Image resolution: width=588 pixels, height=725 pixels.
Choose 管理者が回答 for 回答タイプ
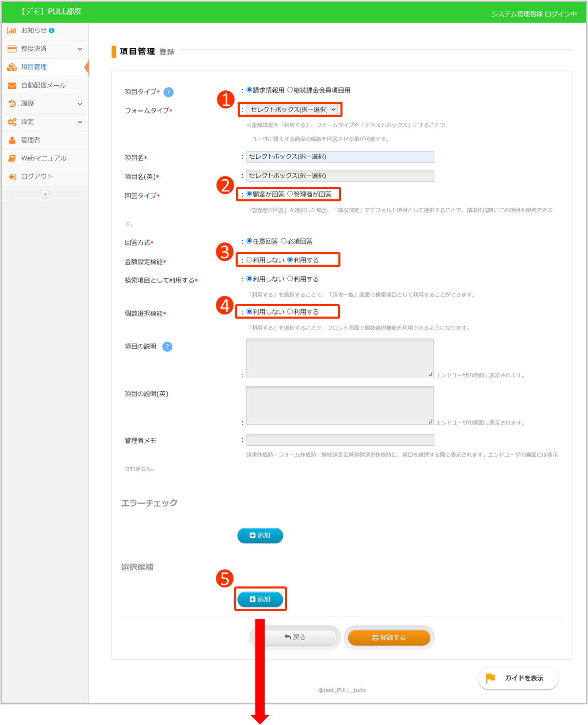point(290,194)
